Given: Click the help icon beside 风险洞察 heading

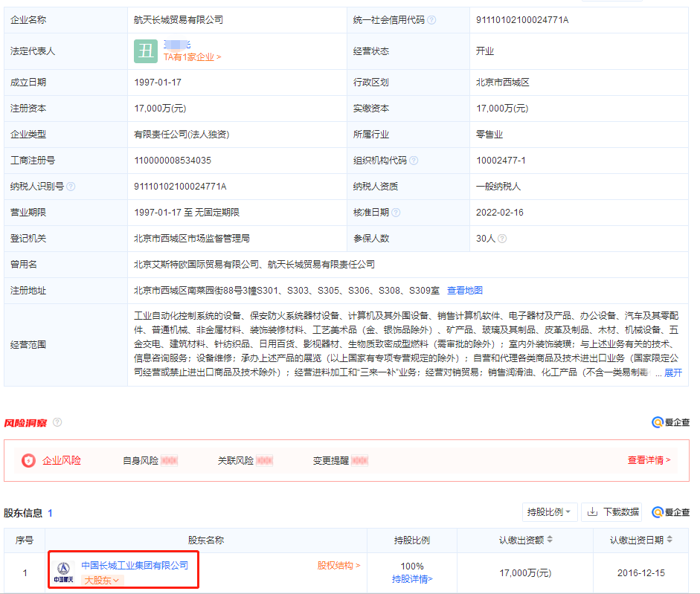Looking at the screenshot, I should click(57, 422).
